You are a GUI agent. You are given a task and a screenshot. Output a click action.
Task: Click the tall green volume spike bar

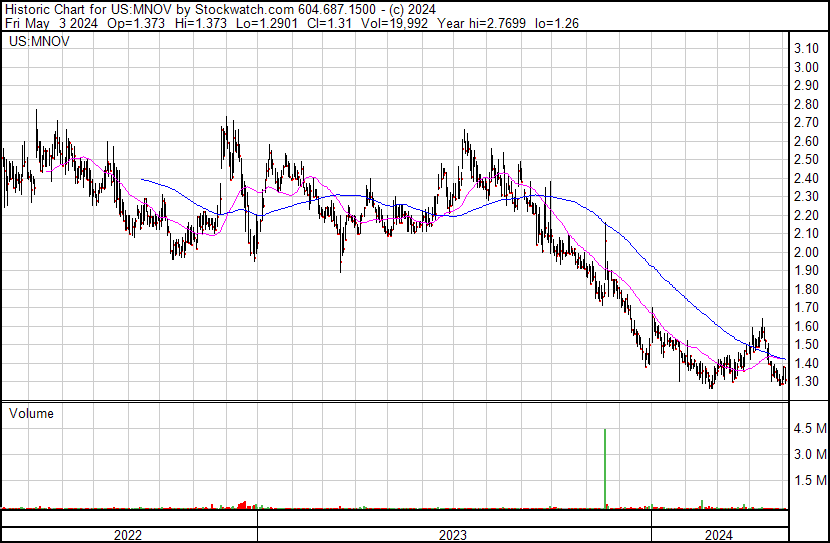(605, 468)
